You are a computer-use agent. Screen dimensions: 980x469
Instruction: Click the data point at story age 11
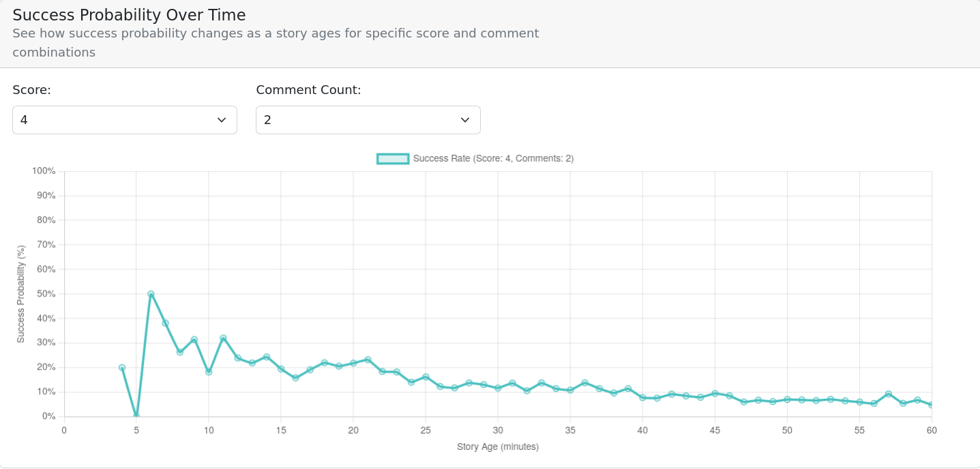tap(223, 338)
